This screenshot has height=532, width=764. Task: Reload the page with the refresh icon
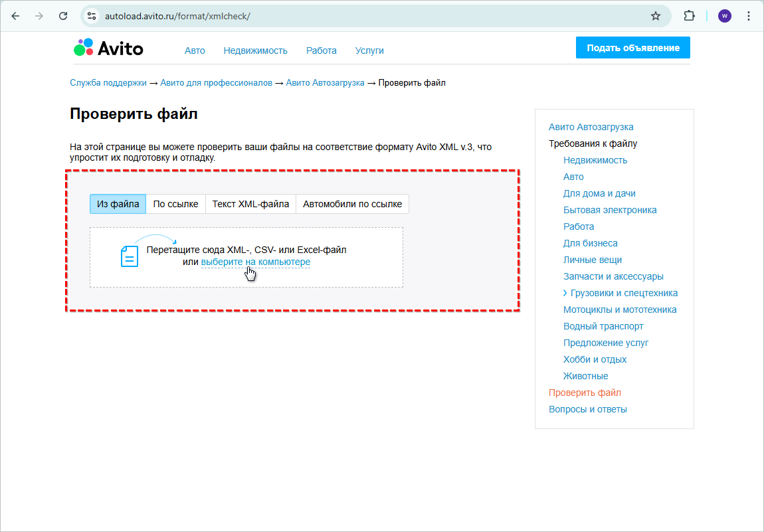click(x=63, y=16)
